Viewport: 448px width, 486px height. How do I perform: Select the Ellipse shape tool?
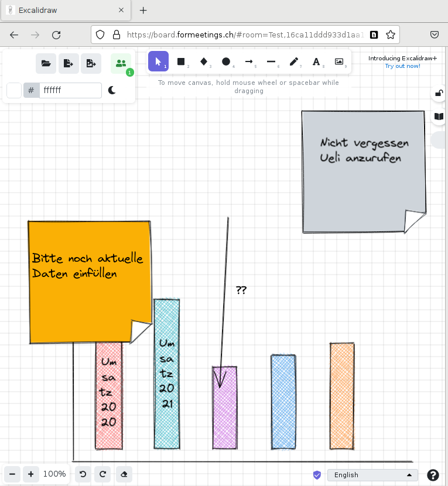coord(226,61)
